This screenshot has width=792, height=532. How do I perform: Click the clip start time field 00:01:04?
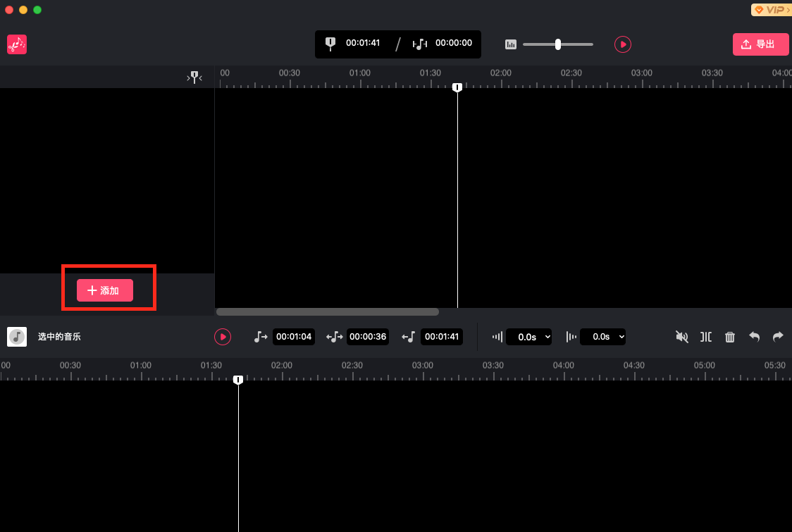coord(293,337)
